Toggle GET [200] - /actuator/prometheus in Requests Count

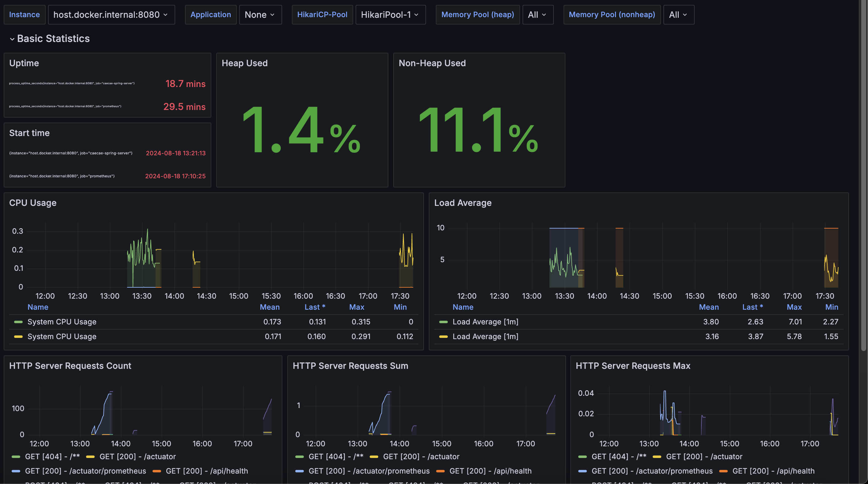coord(85,471)
